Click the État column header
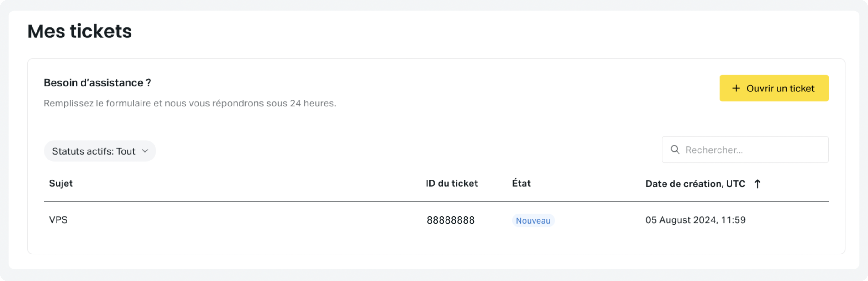Image resolution: width=868 pixels, height=281 pixels. (521, 183)
